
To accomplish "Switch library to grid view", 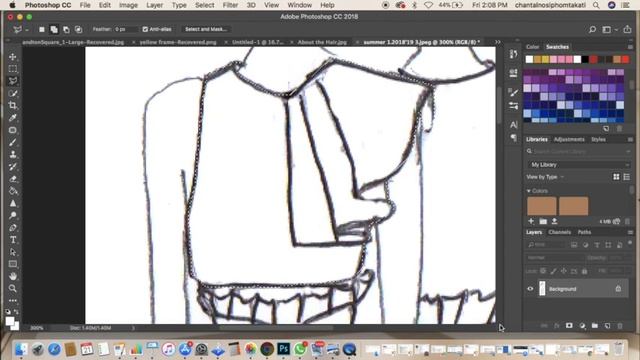I will pos(616,177).
